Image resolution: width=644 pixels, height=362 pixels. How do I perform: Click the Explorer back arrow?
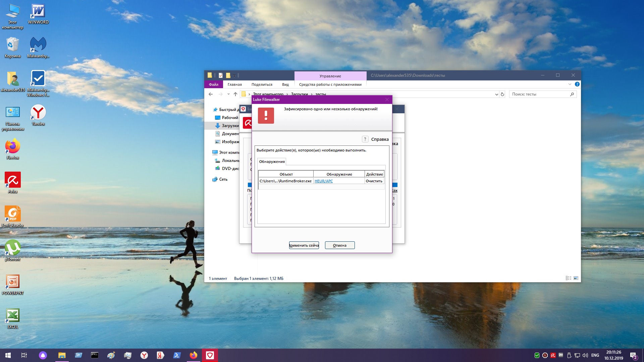click(211, 94)
